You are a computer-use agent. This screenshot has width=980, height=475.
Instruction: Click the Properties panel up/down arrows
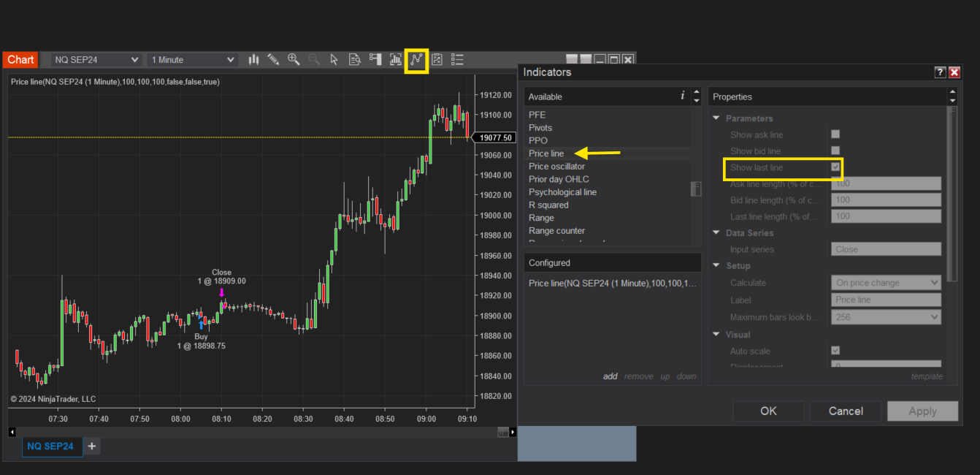click(952, 96)
